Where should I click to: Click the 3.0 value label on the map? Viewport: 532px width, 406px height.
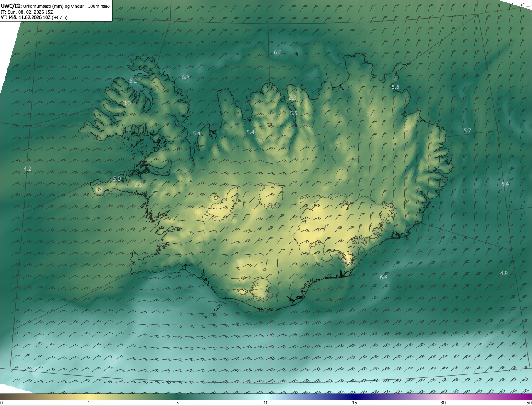(127, 103)
